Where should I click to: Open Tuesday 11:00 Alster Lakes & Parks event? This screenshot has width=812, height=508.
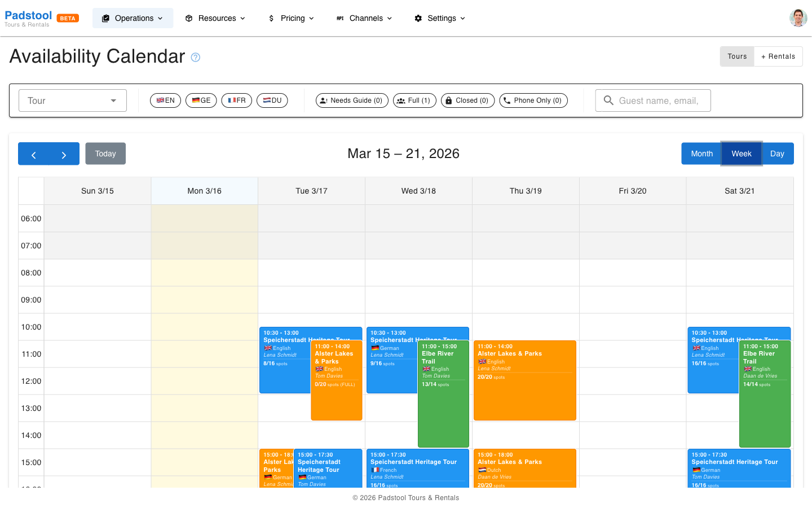click(x=337, y=380)
